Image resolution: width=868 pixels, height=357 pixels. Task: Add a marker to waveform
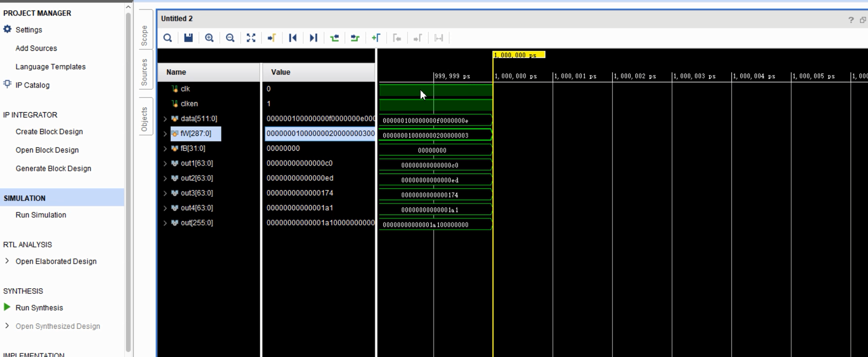point(376,38)
